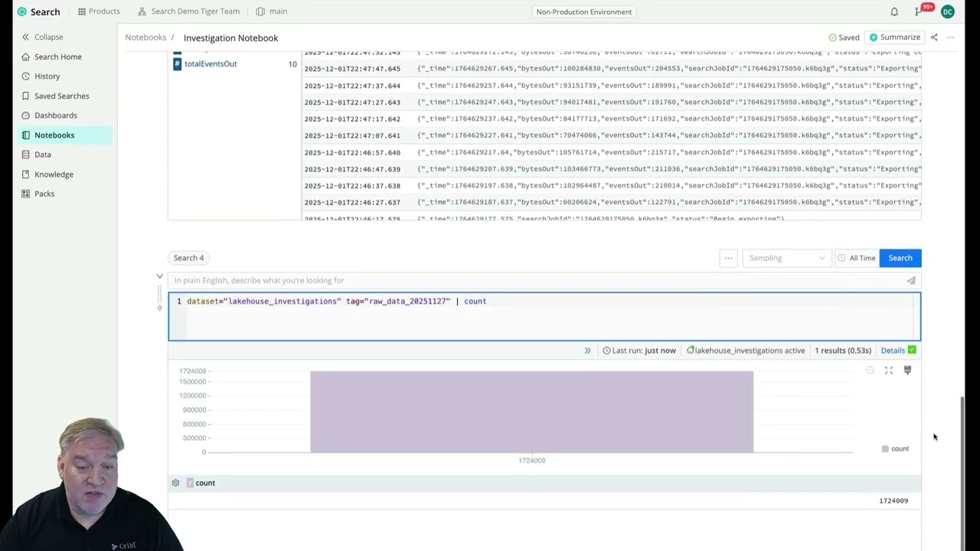Click event row 2025-12-01T22:47:47.645
The width and height of the screenshot is (980, 551).
(612, 68)
